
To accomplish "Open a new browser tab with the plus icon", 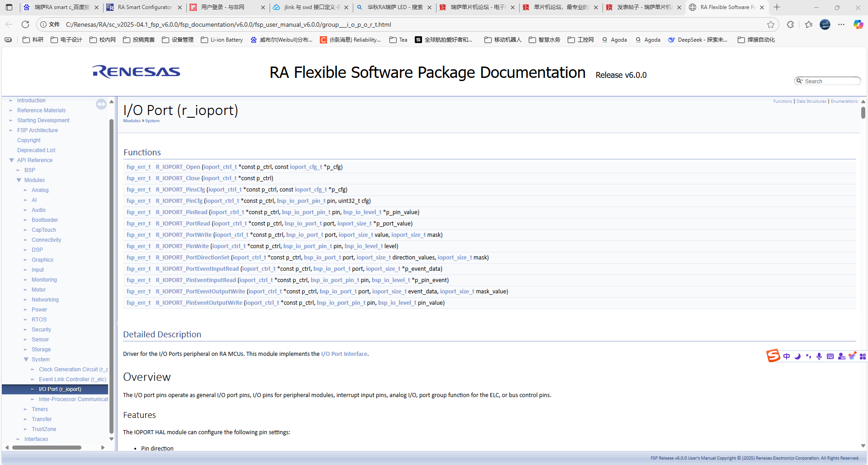I will pyautogui.click(x=777, y=7).
